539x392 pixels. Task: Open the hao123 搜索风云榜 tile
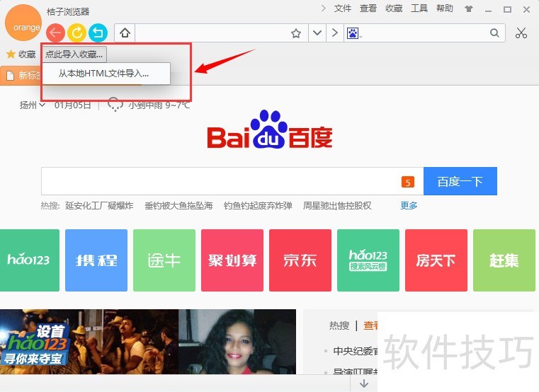tap(368, 260)
